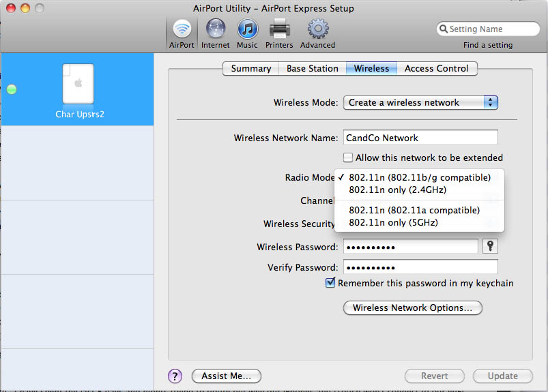The height and width of the screenshot is (392, 548).
Task: Choose 802.11n only (5GHz) radio mode
Action: pos(393,222)
